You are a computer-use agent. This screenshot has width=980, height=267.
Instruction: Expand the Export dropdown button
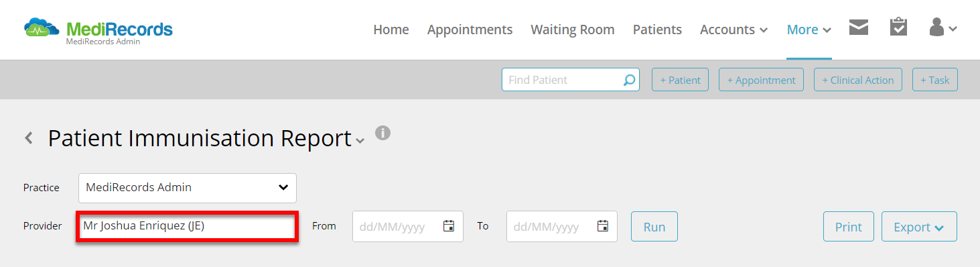point(919,227)
